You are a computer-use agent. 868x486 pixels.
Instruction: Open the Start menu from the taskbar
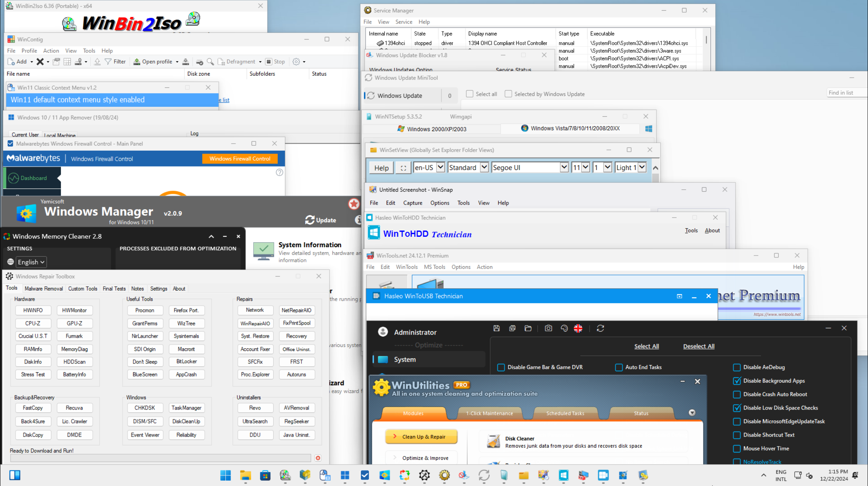click(225, 475)
